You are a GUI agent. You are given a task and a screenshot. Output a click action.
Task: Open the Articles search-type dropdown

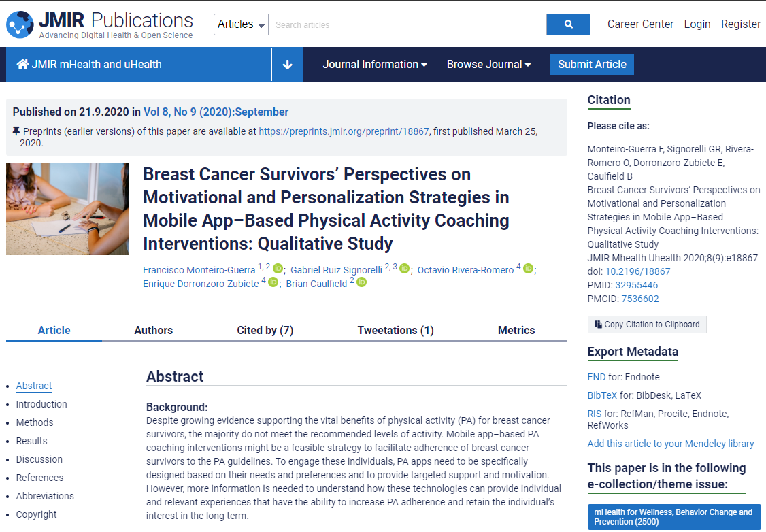241,24
